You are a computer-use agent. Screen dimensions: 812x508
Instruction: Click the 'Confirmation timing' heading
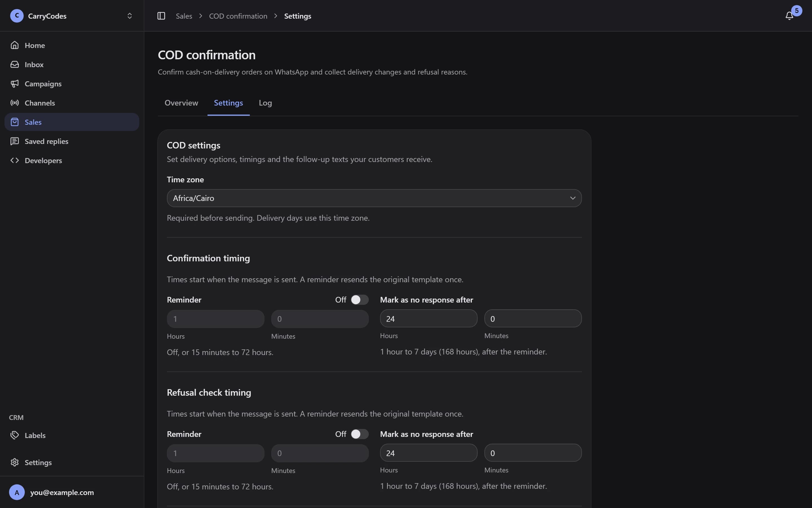208,258
